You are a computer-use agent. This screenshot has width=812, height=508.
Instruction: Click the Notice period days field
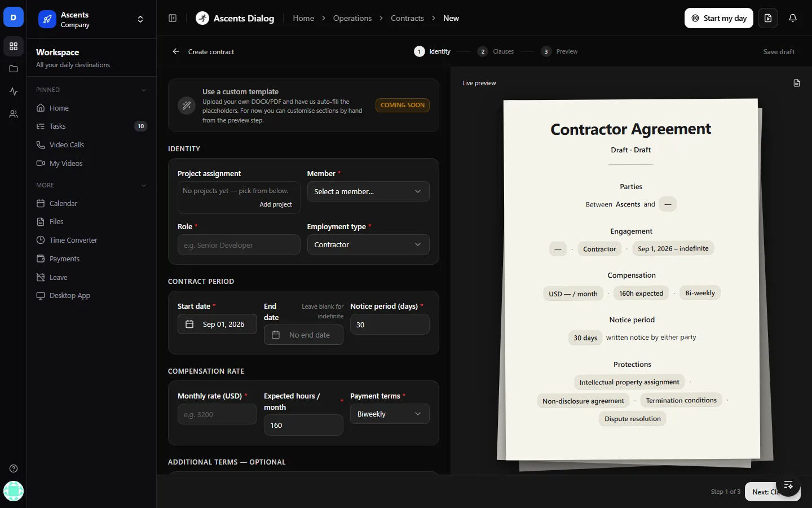(390, 325)
